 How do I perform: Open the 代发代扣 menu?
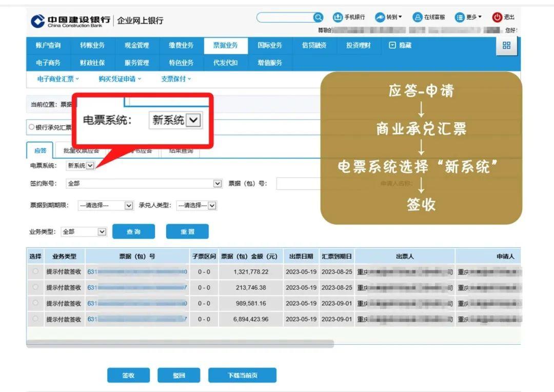click(x=225, y=63)
